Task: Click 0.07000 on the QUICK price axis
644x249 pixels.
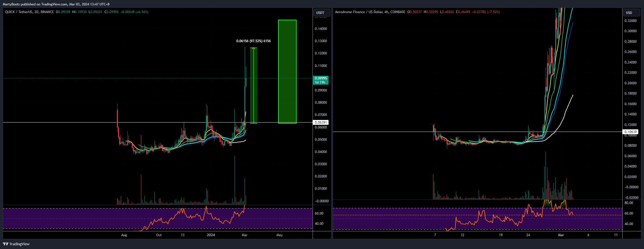Action: pos(321,115)
